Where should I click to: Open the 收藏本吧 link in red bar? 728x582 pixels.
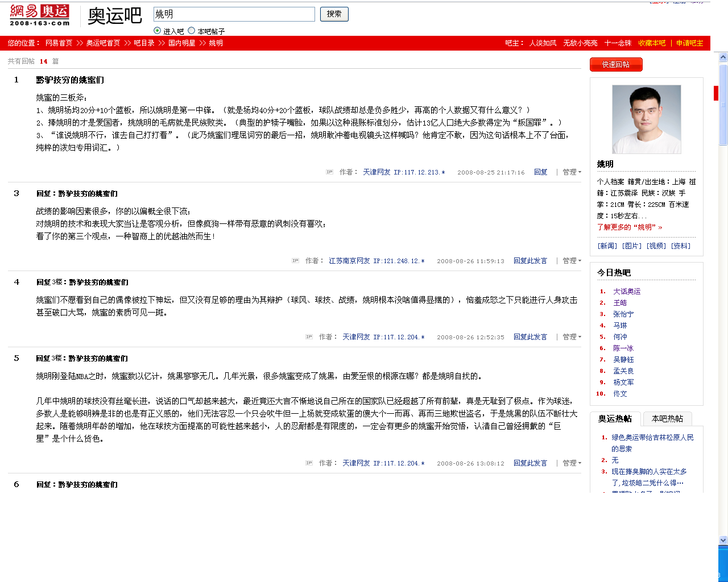(652, 43)
